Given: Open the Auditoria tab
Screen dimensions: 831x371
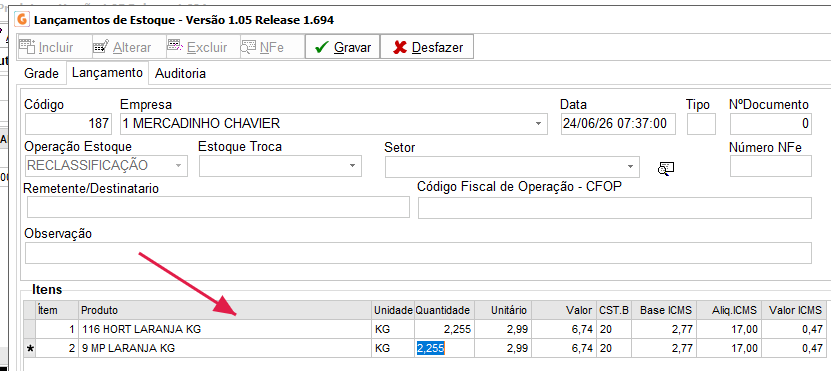Looking at the screenshot, I should point(180,74).
